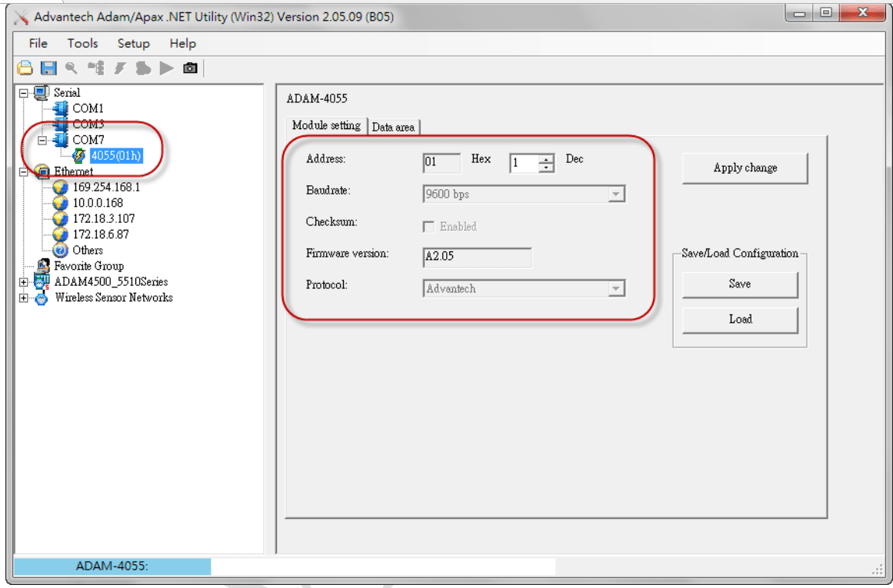The width and height of the screenshot is (893, 588).
Task: Select the 10.0.0.168 address label
Action: click(x=98, y=203)
